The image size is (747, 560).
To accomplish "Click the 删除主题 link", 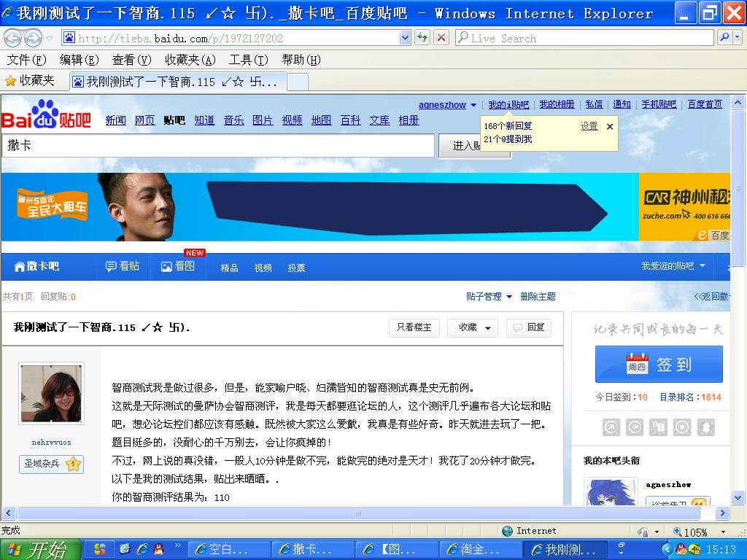I will 538,297.
